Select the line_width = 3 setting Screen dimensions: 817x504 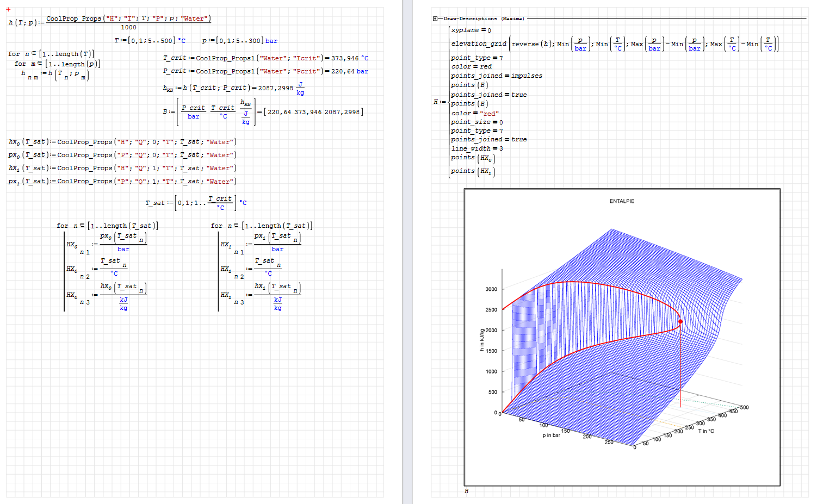point(477,148)
